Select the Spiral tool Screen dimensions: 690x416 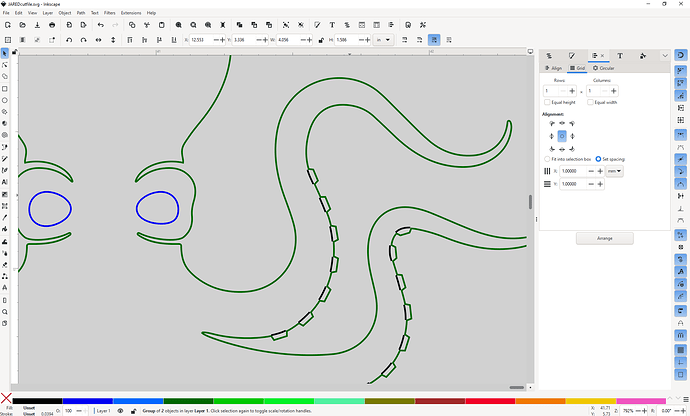point(5,135)
